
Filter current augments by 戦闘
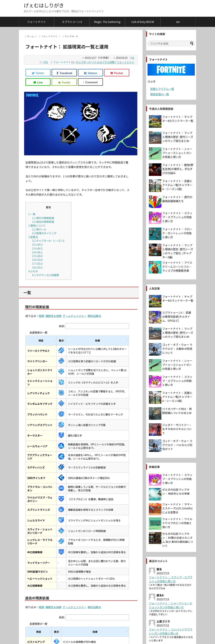(x=42, y=316)
